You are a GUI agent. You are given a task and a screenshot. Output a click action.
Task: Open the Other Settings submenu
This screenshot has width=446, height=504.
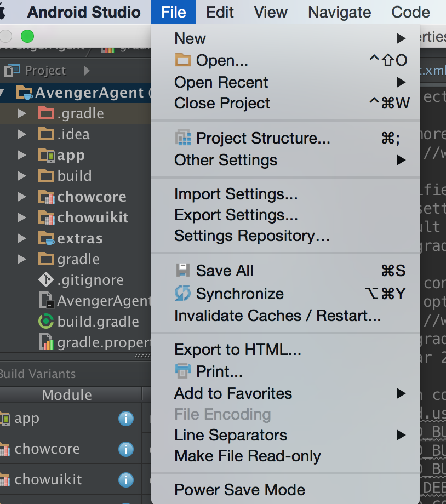pos(285,160)
